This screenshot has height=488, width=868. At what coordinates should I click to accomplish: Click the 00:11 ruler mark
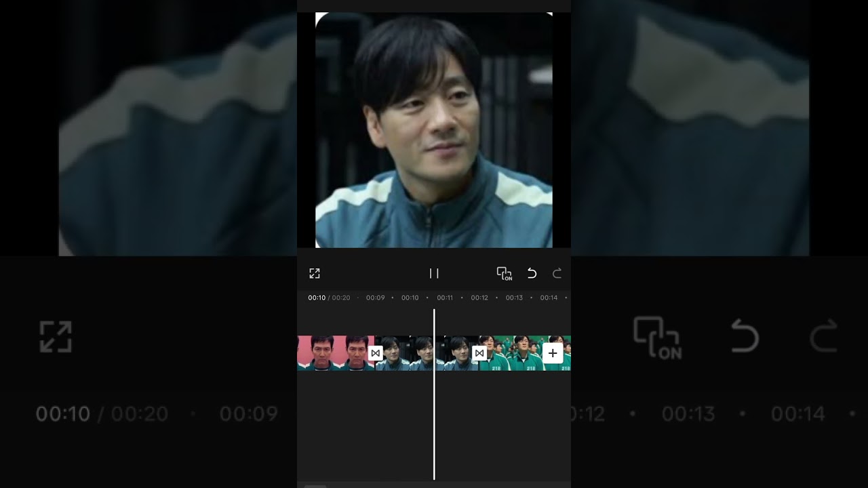(x=445, y=298)
